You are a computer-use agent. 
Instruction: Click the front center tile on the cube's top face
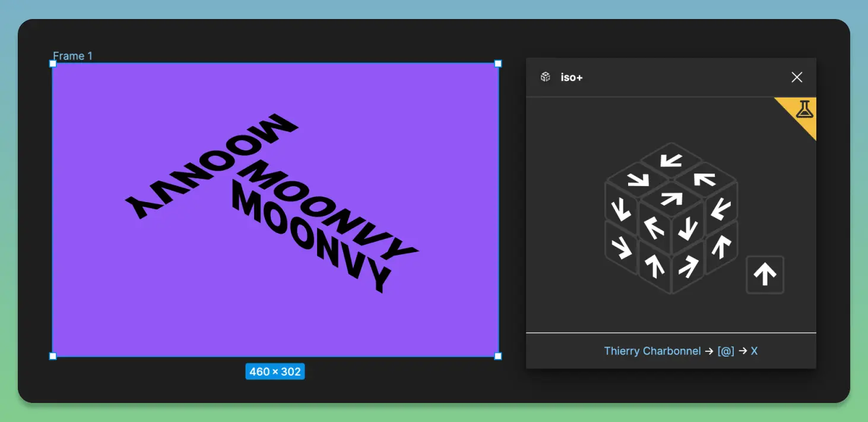671,199
